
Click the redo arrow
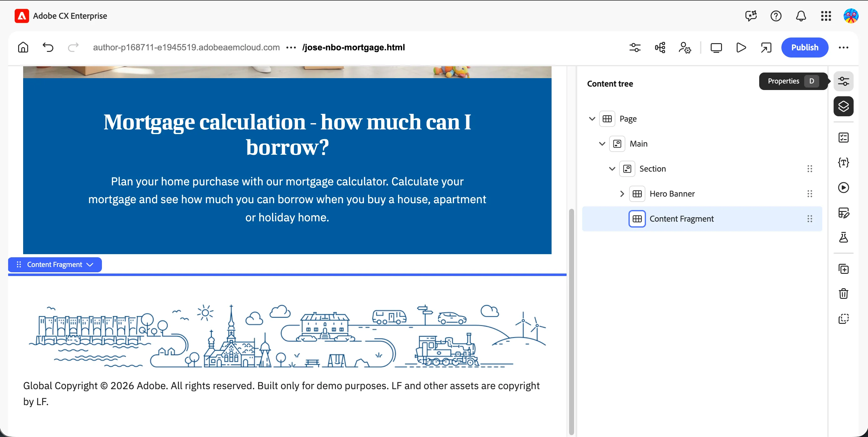click(73, 48)
